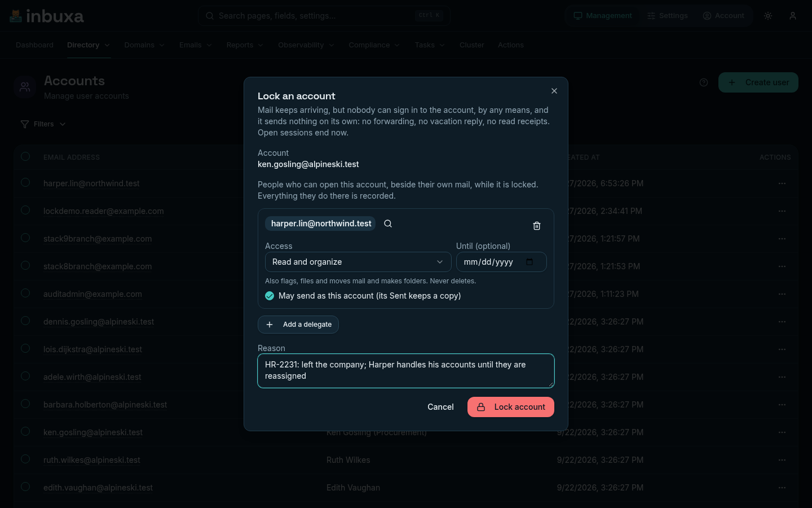Image resolution: width=812 pixels, height=508 pixels.
Task: Click the inbuxa logo
Action: click(47, 16)
